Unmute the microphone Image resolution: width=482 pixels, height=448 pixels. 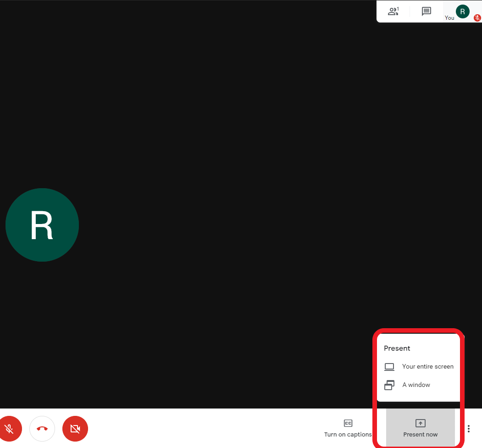click(x=9, y=429)
